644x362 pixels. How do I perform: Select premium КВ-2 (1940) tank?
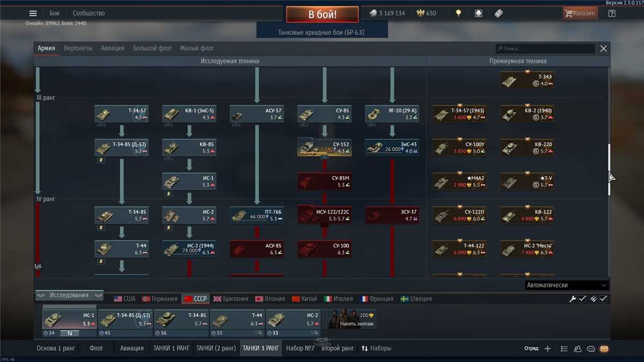click(528, 114)
